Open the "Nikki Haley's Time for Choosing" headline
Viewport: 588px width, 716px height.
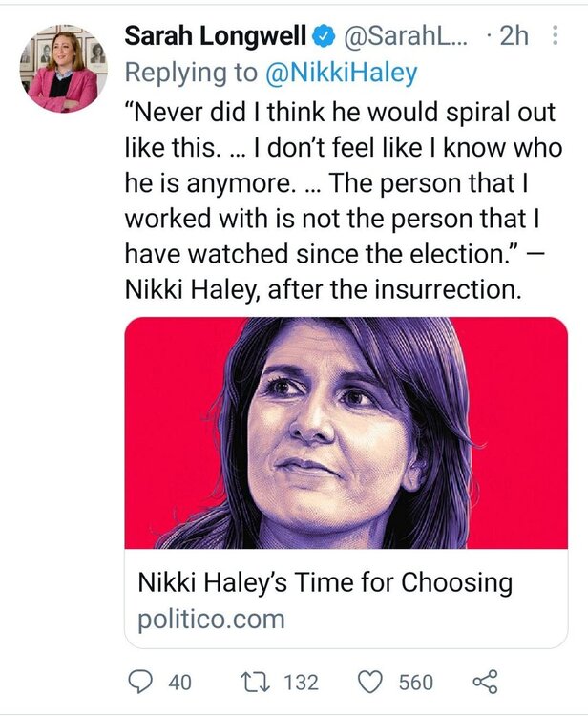coord(325,582)
